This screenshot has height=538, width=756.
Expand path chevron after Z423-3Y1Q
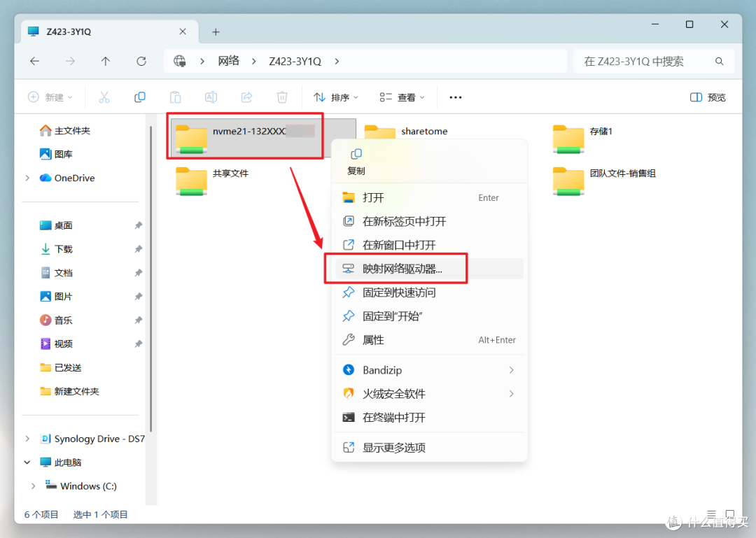coord(337,62)
